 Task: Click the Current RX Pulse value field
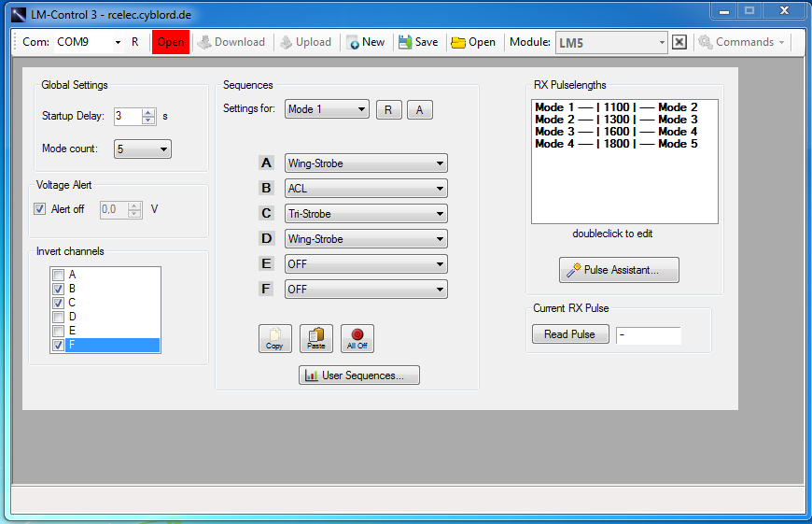point(649,335)
